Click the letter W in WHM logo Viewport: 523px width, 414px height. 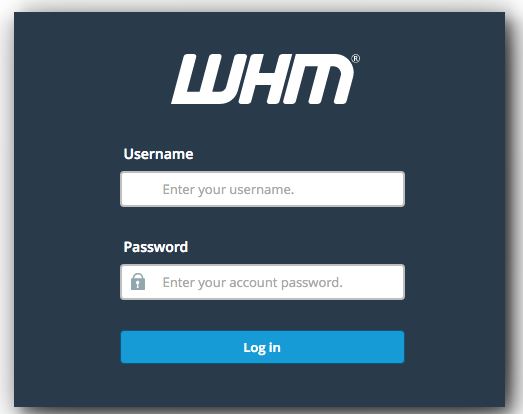(x=209, y=79)
